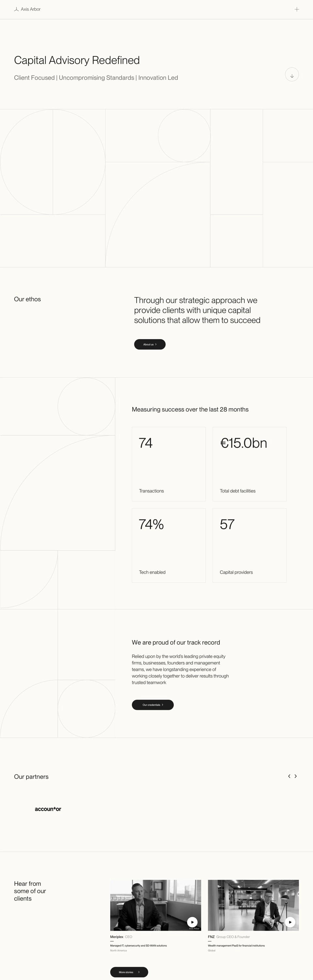This screenshot has width=313, height=980.
Task: Click the circular scroll-down arrow
Action: click(292, 74)
